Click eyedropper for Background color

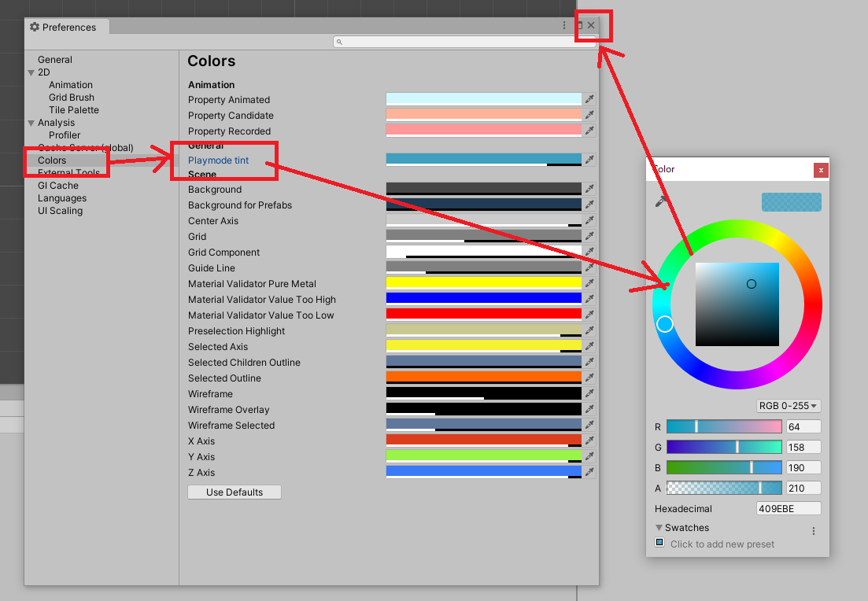(589, 189)
